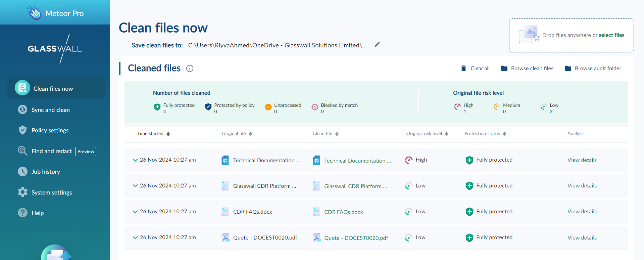
Task: Sort by Original risk level column
Action: pyautogui.click(x=447, y=134)
